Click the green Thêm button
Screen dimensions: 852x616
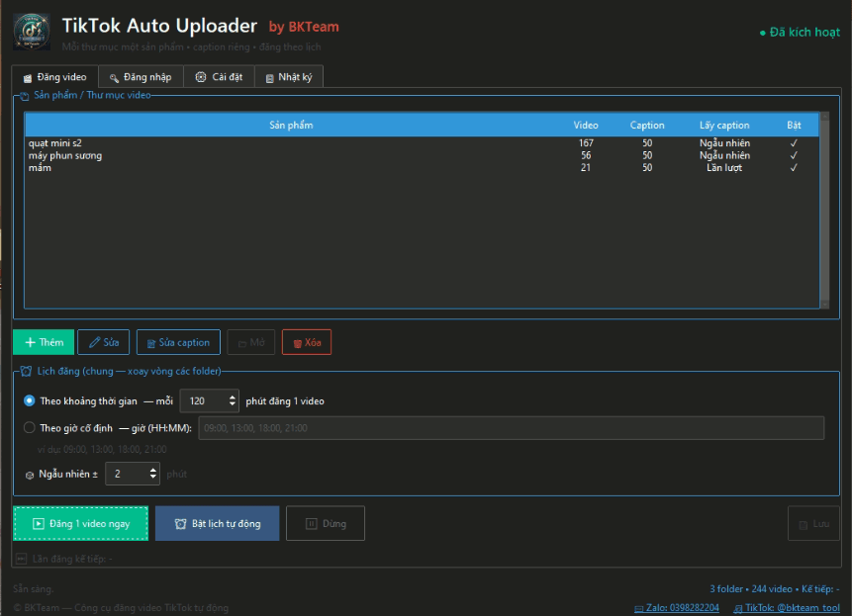coord(44,342)
